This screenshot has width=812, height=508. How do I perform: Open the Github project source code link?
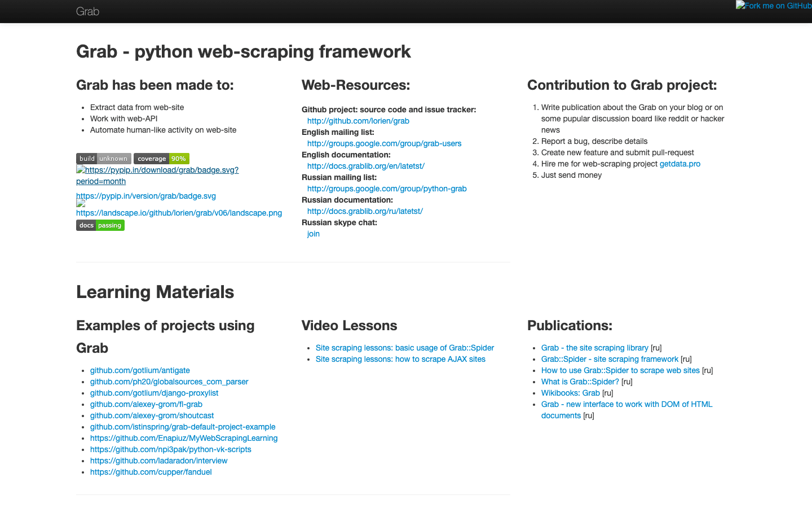pos(358,121)
